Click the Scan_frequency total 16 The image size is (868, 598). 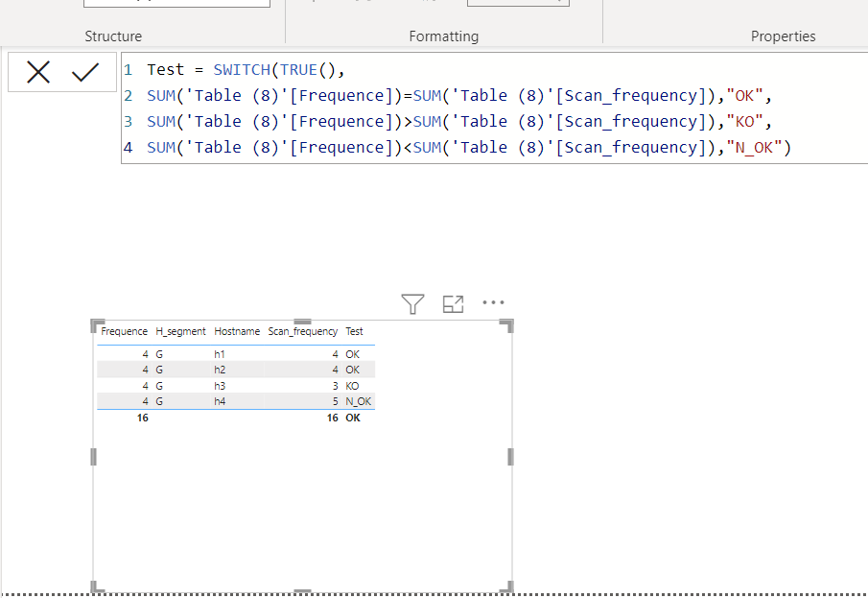[332, 418]
